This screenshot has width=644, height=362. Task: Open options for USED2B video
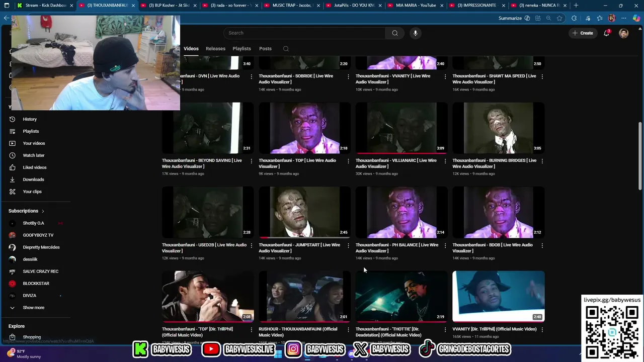click(x=252, y=245)
